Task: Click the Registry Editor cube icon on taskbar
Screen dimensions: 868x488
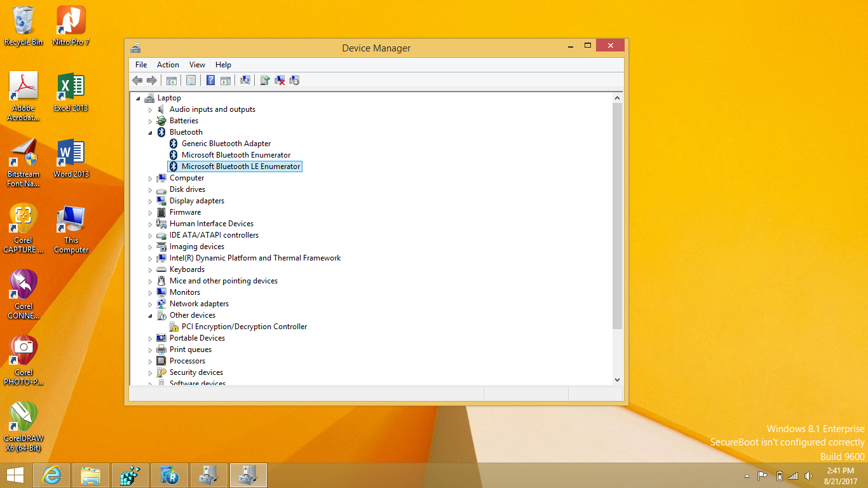Action: click(130, 475)
